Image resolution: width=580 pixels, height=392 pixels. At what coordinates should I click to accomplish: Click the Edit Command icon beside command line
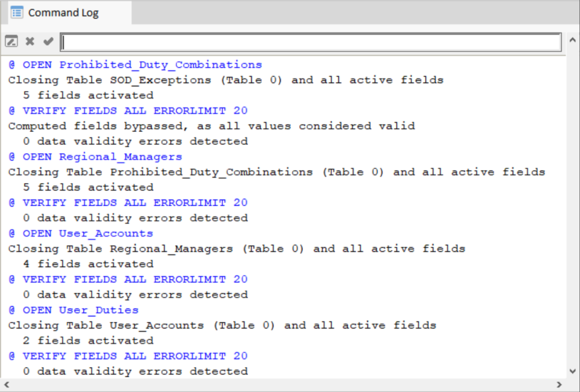point(11,41)
